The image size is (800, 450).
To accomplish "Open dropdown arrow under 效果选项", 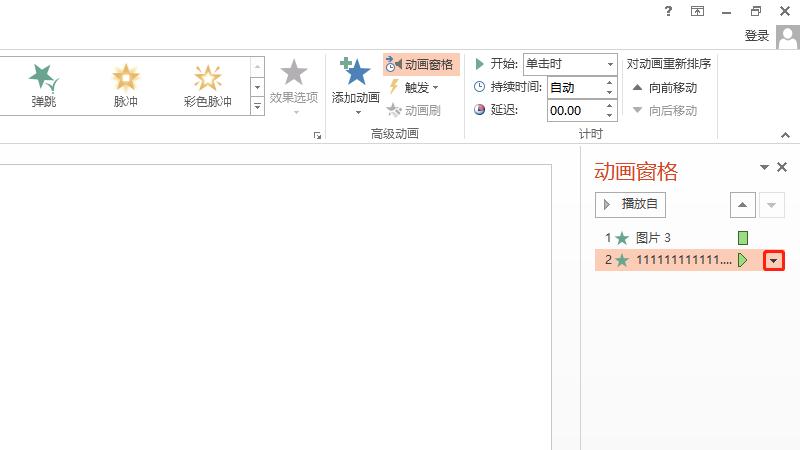I will click(x=296, y=112).
